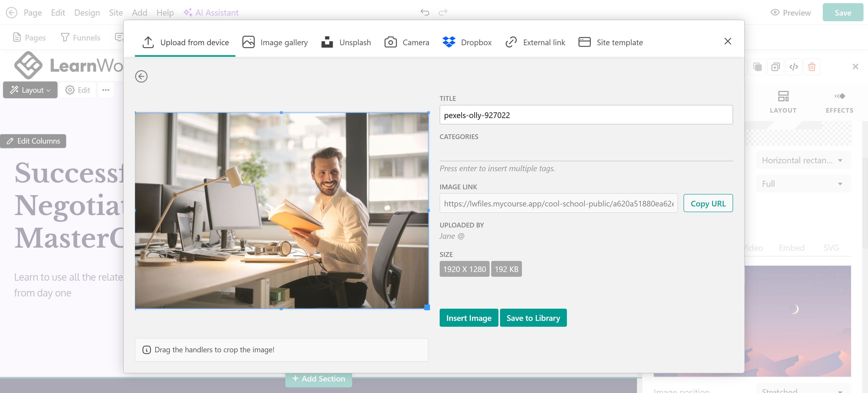Open the Design menu
Screen dimensions: 868x393
click(x=87, y=12)
